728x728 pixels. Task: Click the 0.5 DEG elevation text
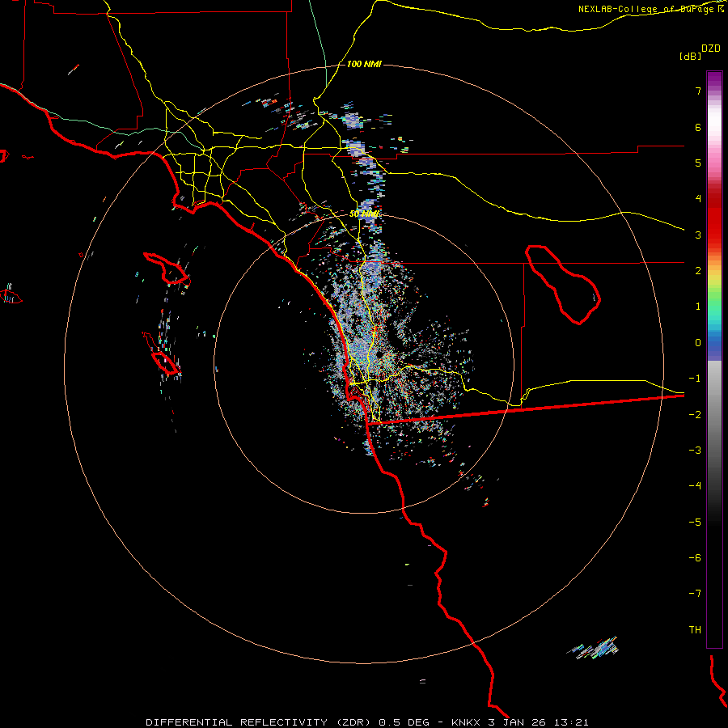(x=405, y=722)
